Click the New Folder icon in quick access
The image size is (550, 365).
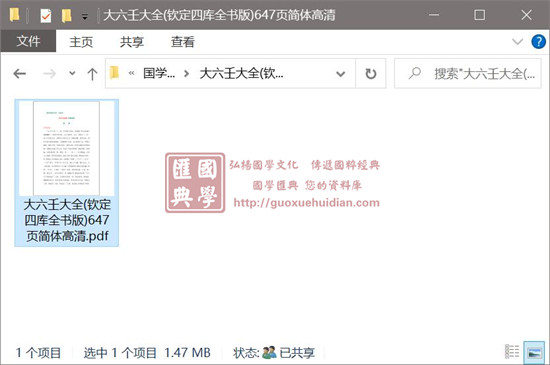(66, 15)
